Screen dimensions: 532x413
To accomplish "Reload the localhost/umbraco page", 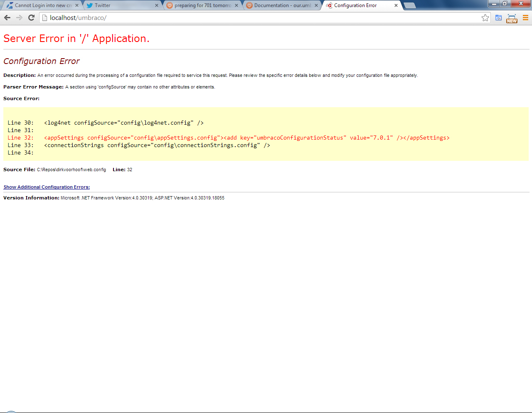I will (x=31, y=17).
